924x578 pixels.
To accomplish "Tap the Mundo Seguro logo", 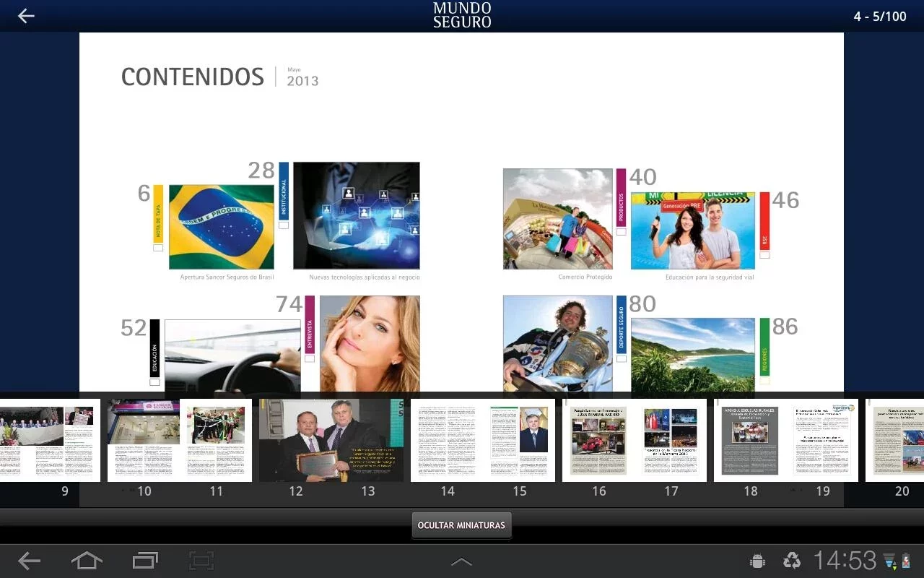I will point(462,15).
